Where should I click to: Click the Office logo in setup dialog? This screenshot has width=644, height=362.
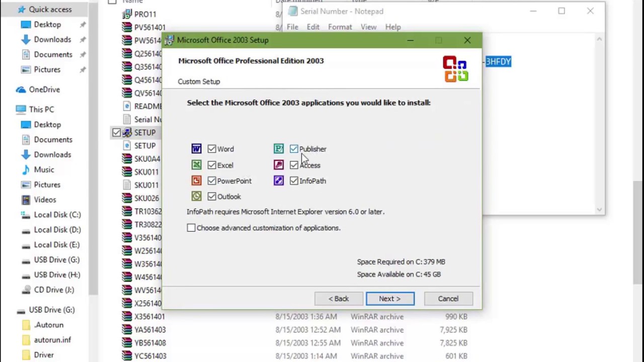tap(456, 69)
